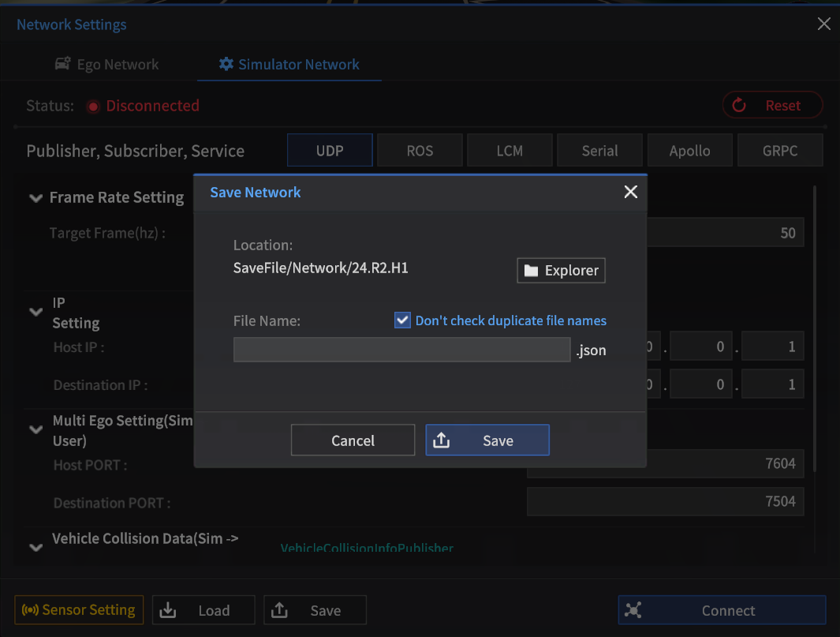Click the crossed-arrows icon on Connect button
Image resolution: width=840 pixels, height=637 pixels.
[633, 609]
